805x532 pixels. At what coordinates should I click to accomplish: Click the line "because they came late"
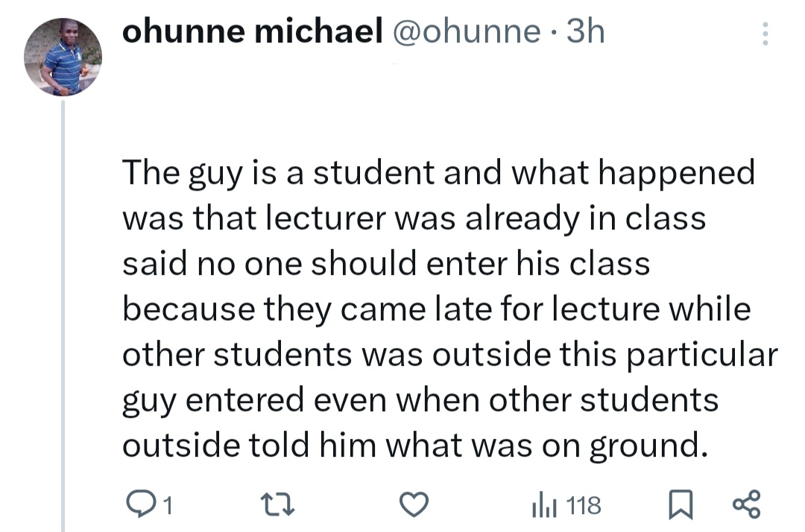pyautogui.click(x=436, y=310)
